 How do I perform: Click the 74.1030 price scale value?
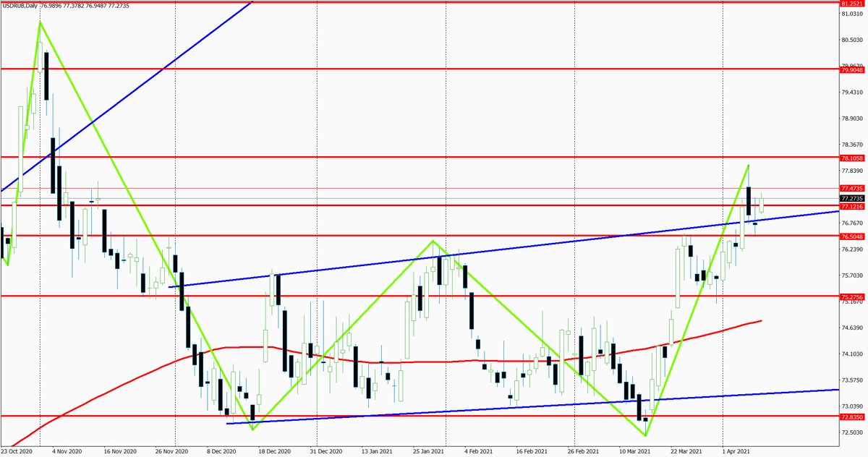tap(853, 354)
